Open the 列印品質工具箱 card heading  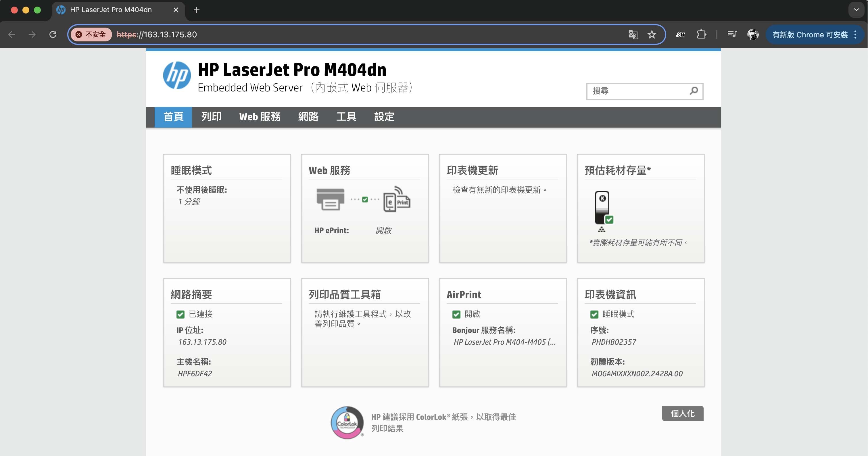[345, 295]
